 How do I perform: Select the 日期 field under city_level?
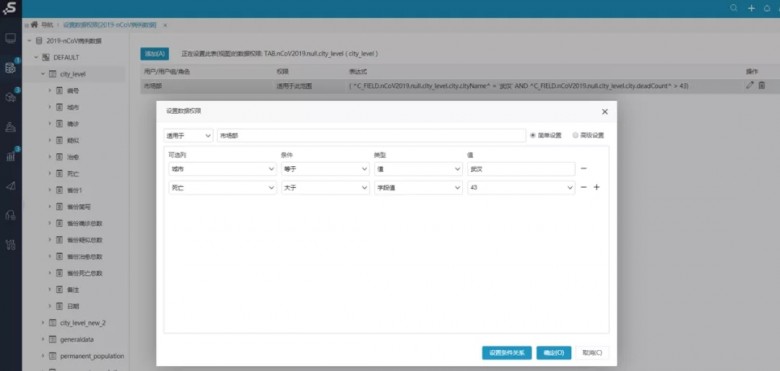pyautogui.click(x=73, y=306)
